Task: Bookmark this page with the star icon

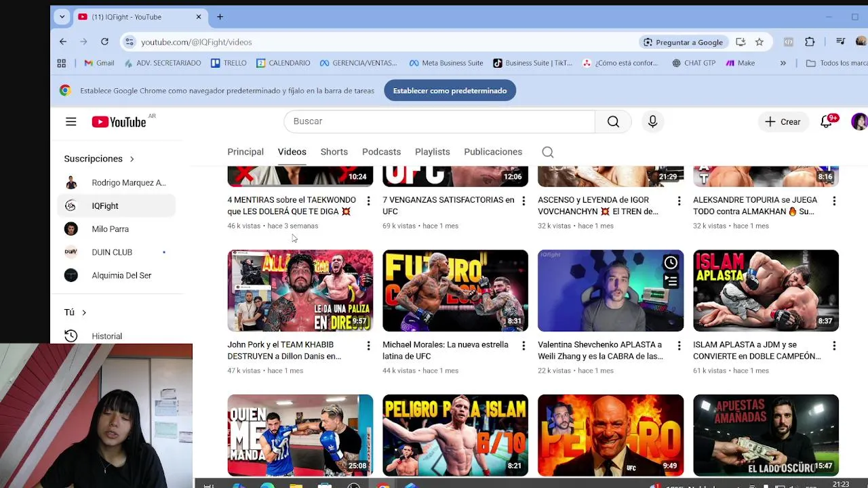Action: tap(759, 42)
